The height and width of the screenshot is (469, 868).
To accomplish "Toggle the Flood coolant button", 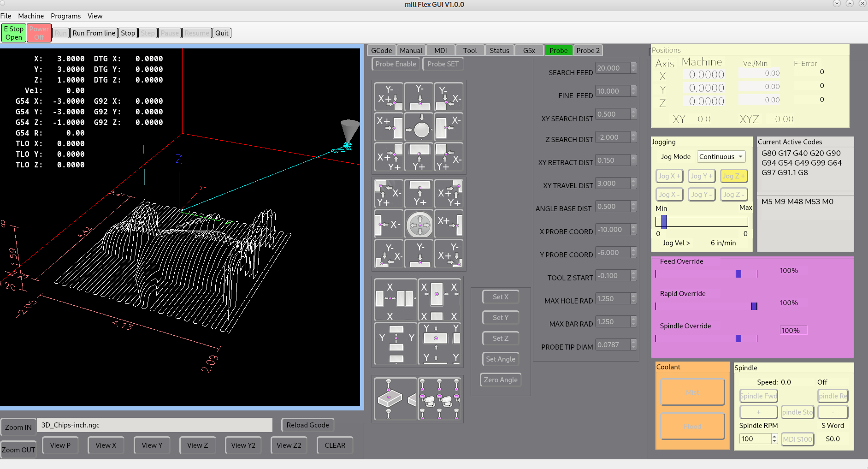I will (x=692, y=426).
